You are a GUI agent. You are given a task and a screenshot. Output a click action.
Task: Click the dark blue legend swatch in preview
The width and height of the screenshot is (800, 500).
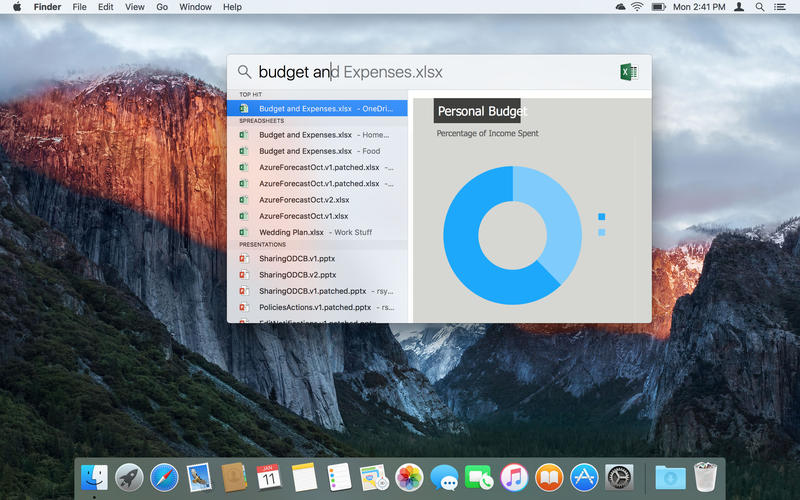click(601, 216)
